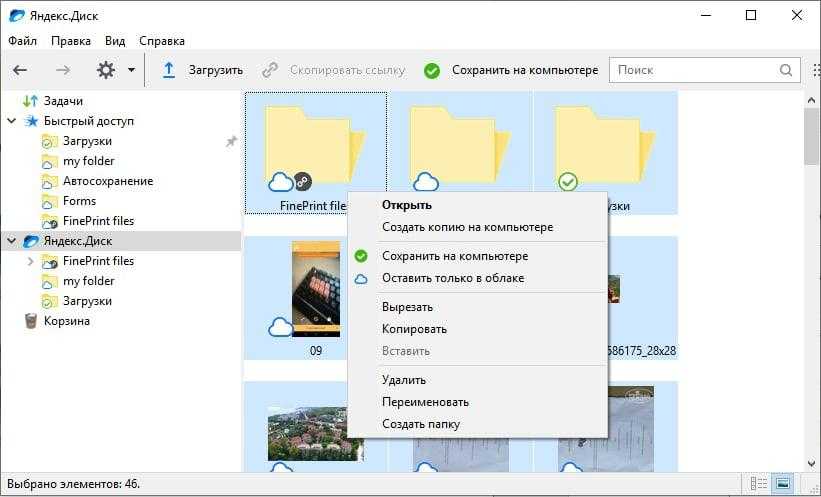821x497 pixels.
Task: Select the image thumbnail named 09
Action: pos(316,290)
